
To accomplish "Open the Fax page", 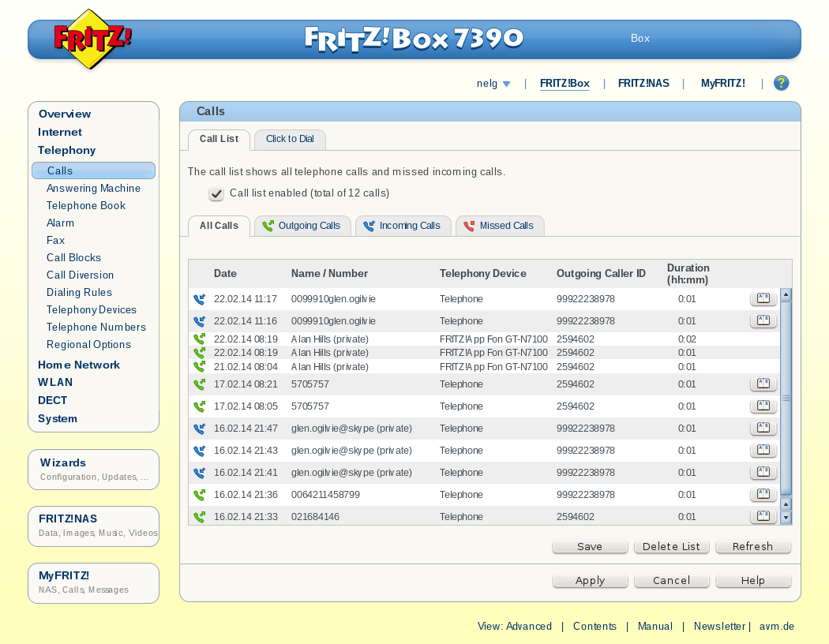I will (55, 241).
